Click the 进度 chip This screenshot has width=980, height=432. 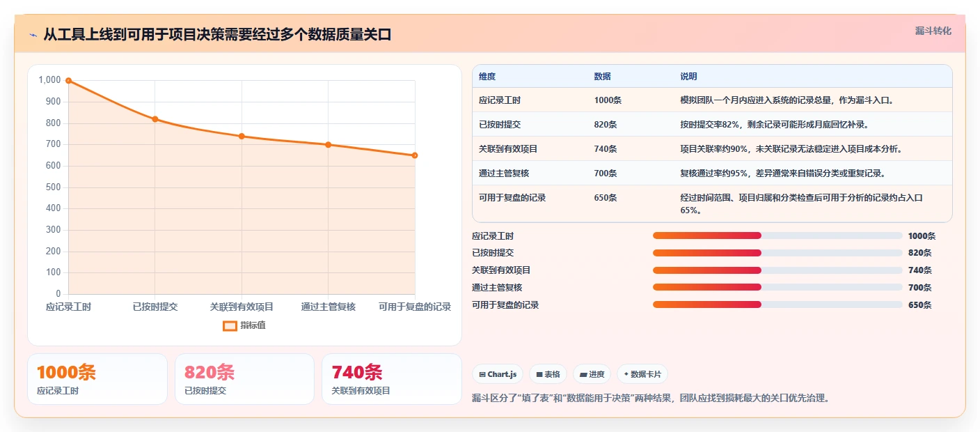click(x=592, y=374)
